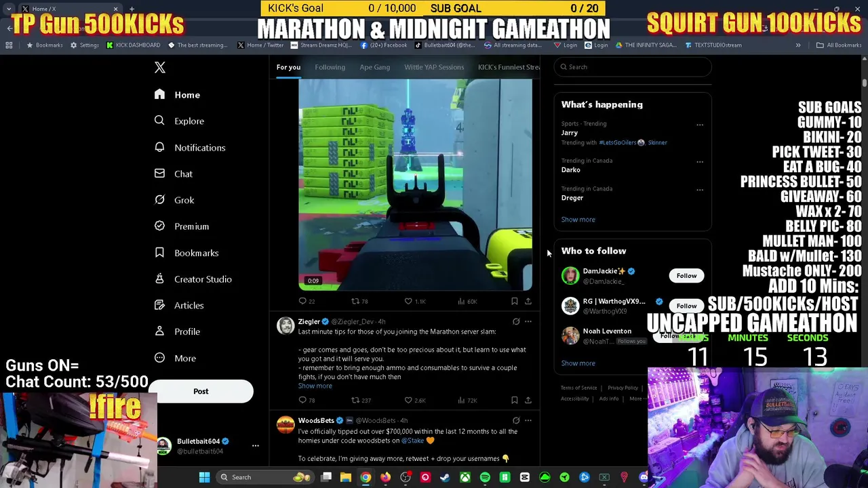The width and height of the screenshot is (868, 488).
Task: Switch to the For you tab
Action: 288,67
